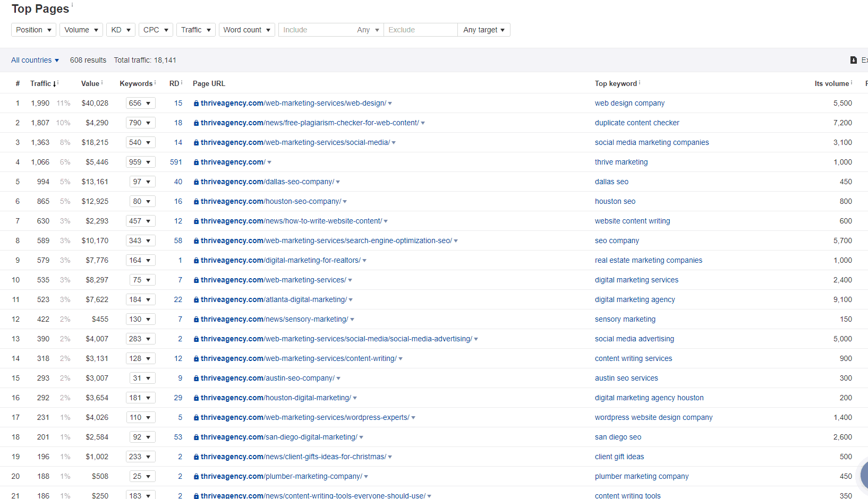Screen dimensions: 868x499
Task: Open the Volume filter dropdown
Action: tap(81, 30)
